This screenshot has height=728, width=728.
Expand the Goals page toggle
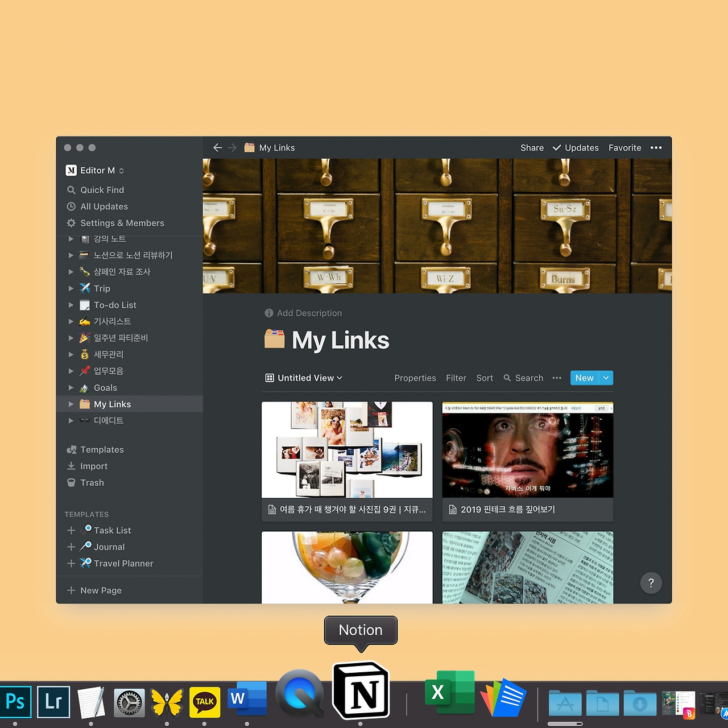click(71, 388)
